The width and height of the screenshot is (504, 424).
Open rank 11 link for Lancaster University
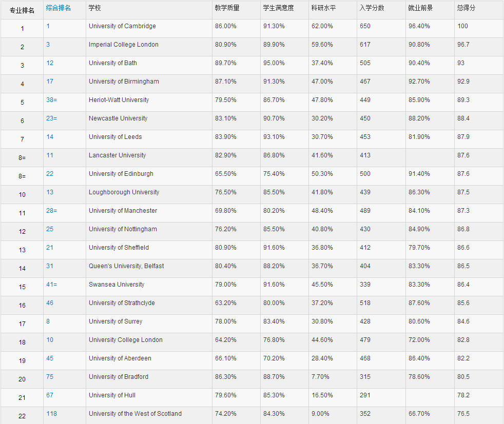(50, 155)
